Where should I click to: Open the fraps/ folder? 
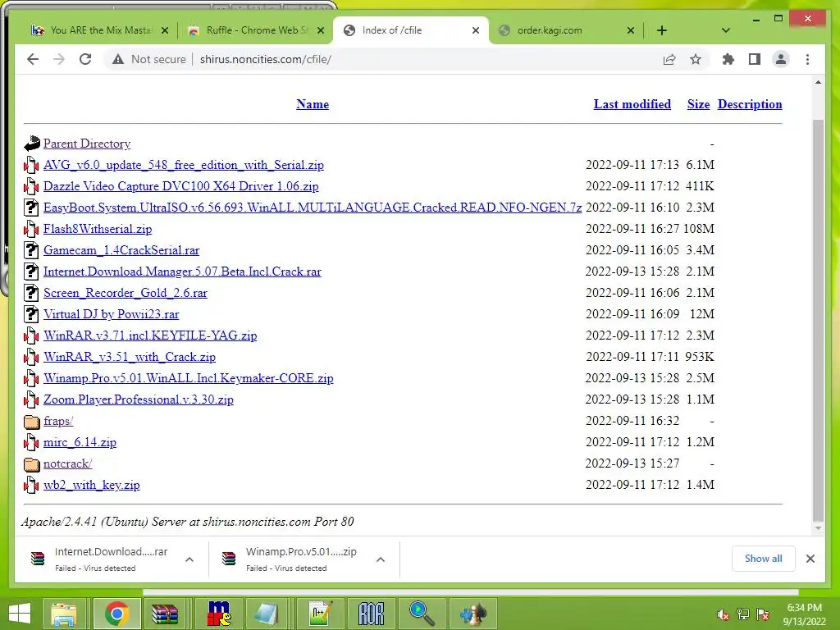58,421
